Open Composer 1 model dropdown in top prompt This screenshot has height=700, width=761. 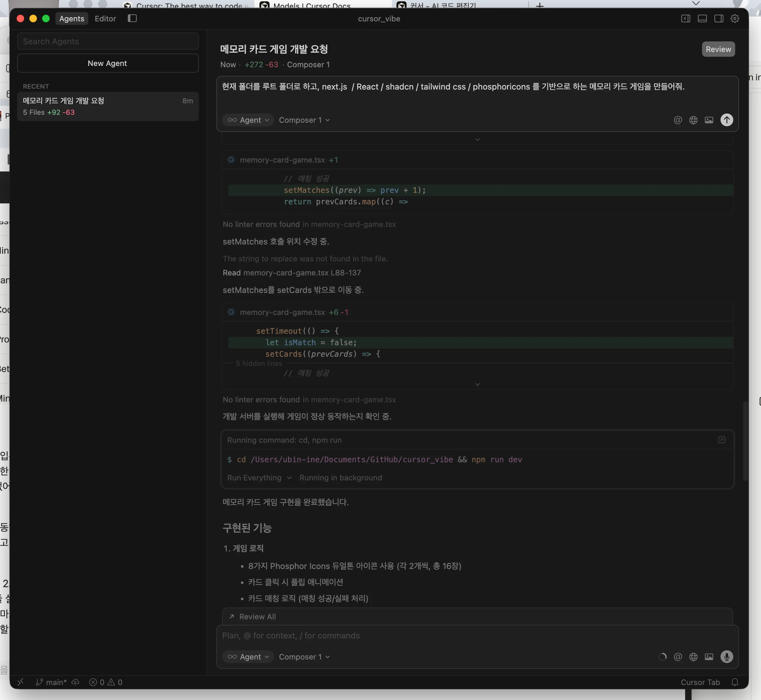[304, 120]
